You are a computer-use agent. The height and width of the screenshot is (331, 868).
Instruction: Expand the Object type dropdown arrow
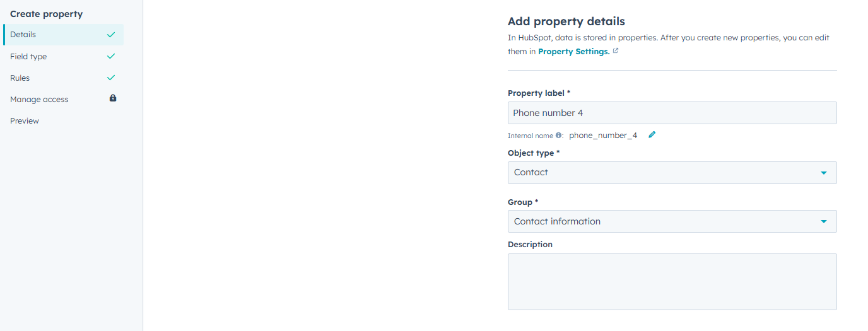pyautogui.click(x=823, y=173)
